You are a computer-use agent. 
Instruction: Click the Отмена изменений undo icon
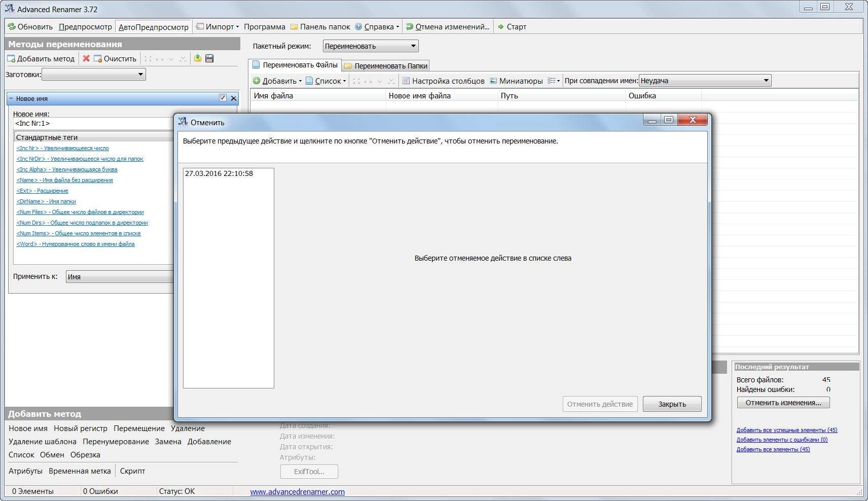point(410,27)
